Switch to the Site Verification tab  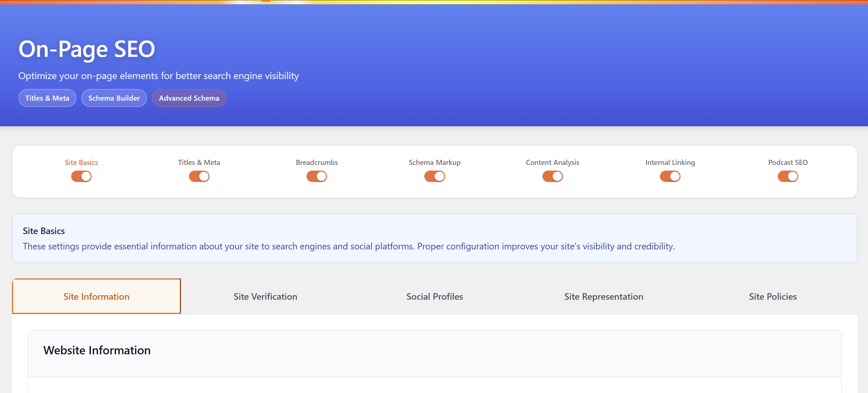pos(265,297)
